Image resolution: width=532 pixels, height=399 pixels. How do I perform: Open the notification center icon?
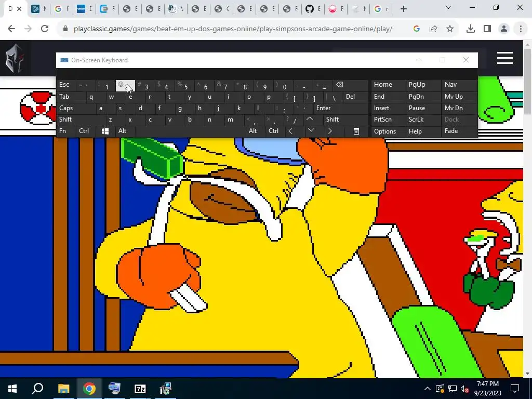[x=515, y=389]
